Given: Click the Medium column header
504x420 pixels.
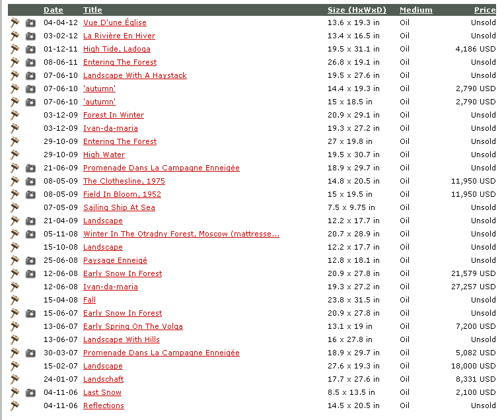Looking at the screenshot, I should coord(415,10).
